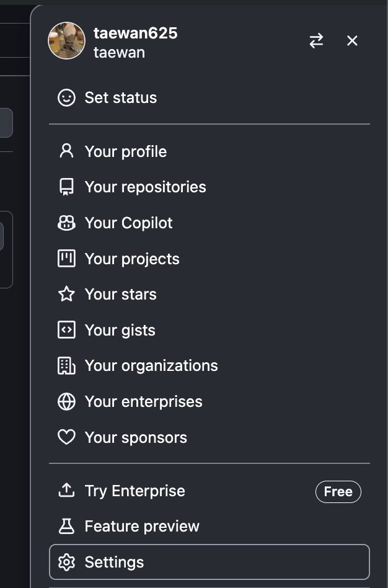The image size is (388, 588).
Task: Click the Free badge label
Action: [338, 492]
